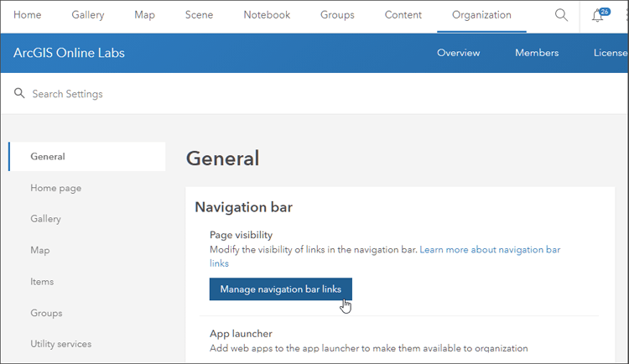Click the Search Settings magnifier icon

[x=19, y=93]
